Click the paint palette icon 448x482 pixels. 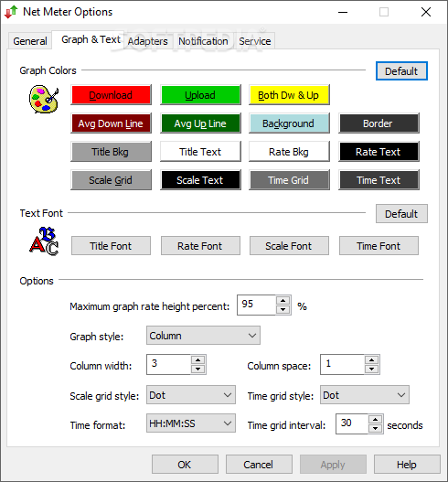(x=44, y=99)
